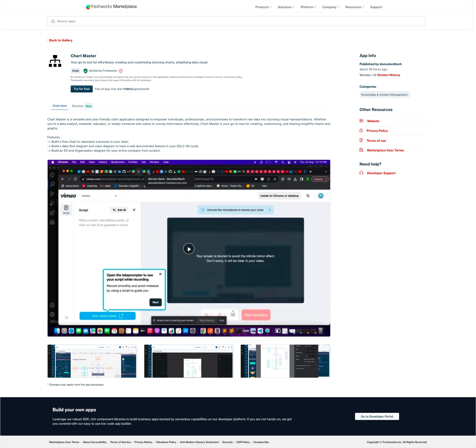The height and width of the screenshot is (448, 476).
Task: Click the Chart Master title text
Action: click(x=83, y=56)
